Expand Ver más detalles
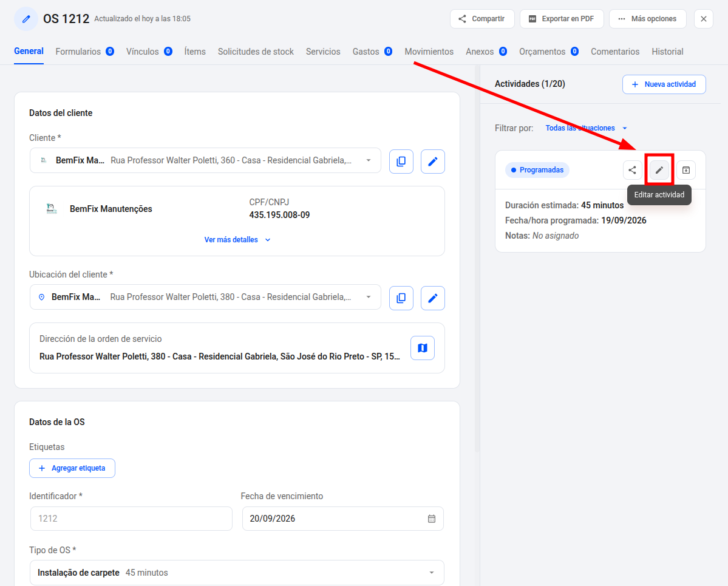 [237, 240]
